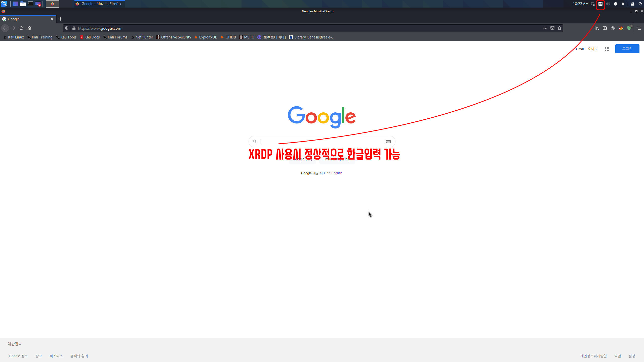Click the blue 로그인 sign-in button
This screenshot has height=362, width=644.
pos(627,49)
